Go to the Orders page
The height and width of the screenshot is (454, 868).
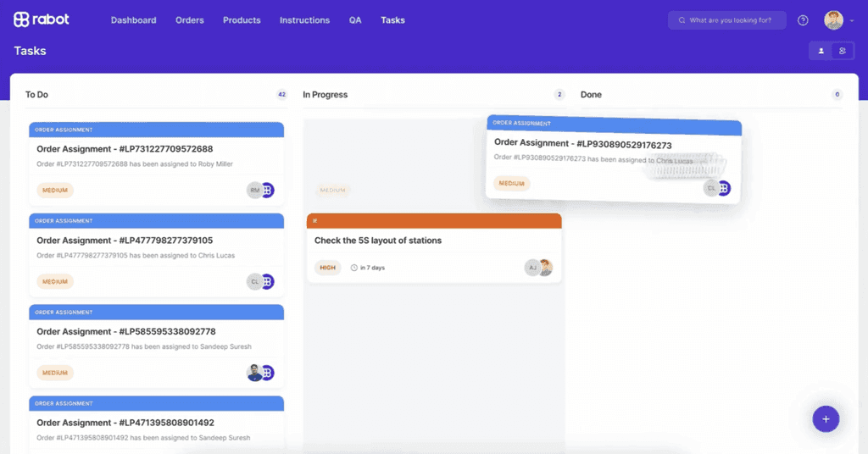[x=190, y=20]
